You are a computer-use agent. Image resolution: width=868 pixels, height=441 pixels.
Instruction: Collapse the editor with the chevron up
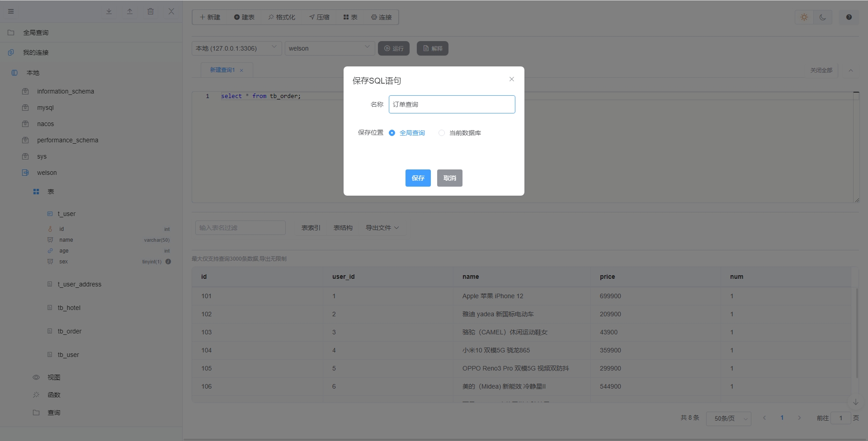pyautogui.click(x=851, y=70)
